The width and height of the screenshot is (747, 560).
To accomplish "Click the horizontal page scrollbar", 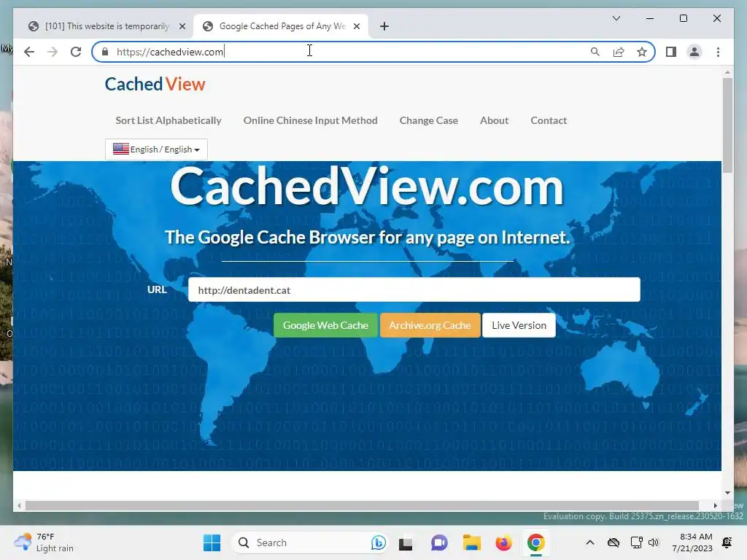I will (x=362, y=506).
